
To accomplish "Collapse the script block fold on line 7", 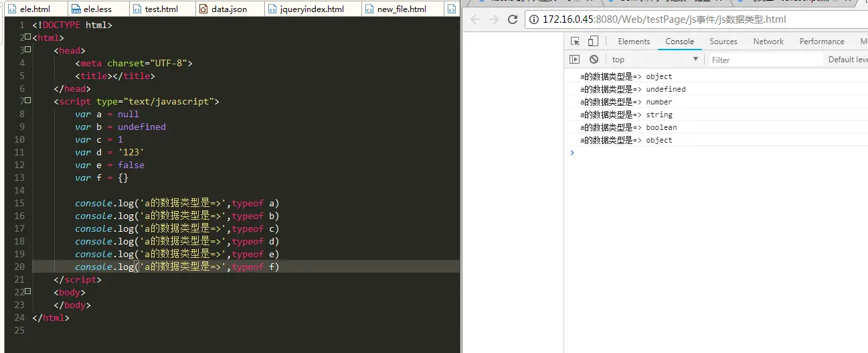I will [x=28, y=101].
